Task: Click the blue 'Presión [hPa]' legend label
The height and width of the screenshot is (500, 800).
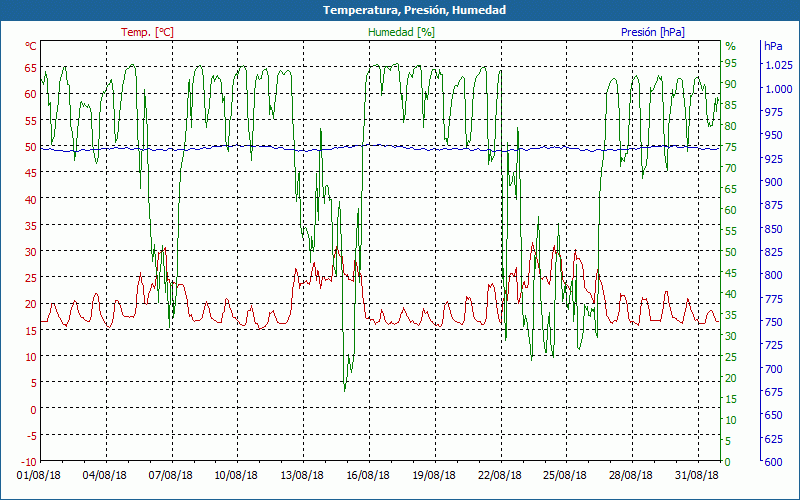Action: click(653, 32)
